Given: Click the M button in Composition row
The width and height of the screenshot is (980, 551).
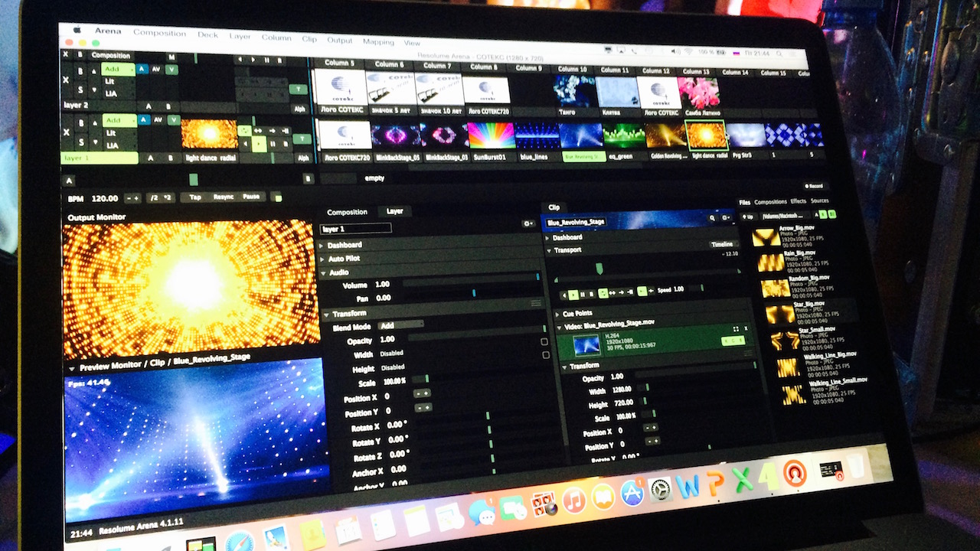Looking at the screenshot, I should pos(171,57).
